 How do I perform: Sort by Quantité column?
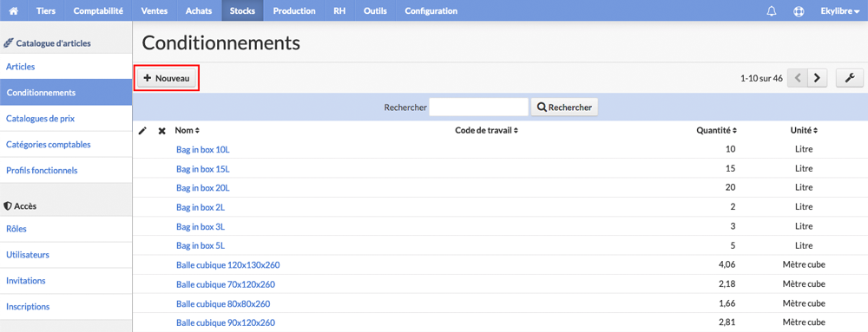tap(716, 131)
